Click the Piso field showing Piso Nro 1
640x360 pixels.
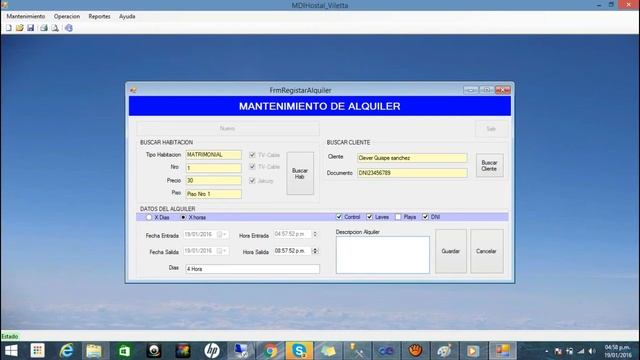213,194
